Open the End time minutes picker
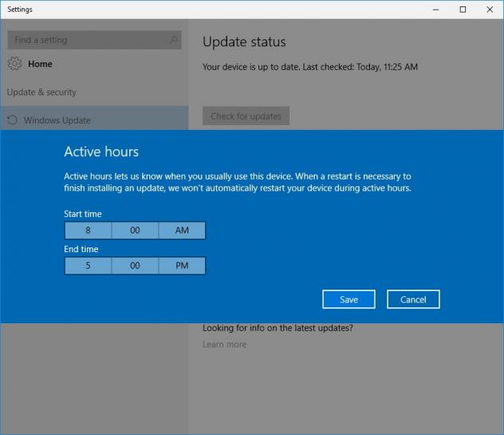 [x=135, y=266]
